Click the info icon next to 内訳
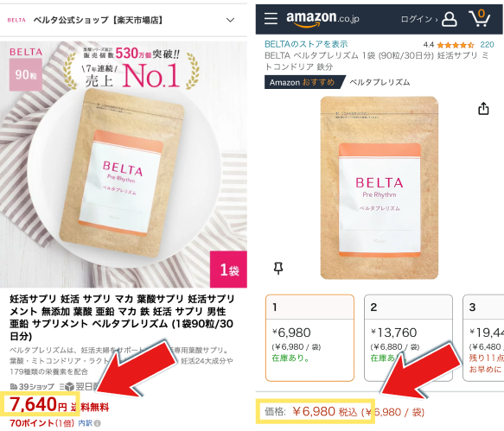 pos(98,423)
